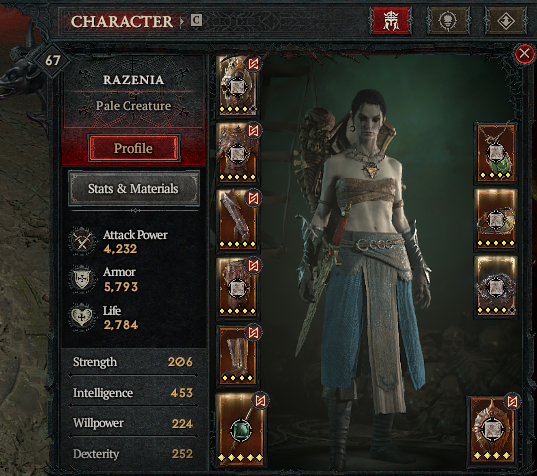
Task: Open Stats & Materials
Action: pyautogui.click(x=134, y=188)
